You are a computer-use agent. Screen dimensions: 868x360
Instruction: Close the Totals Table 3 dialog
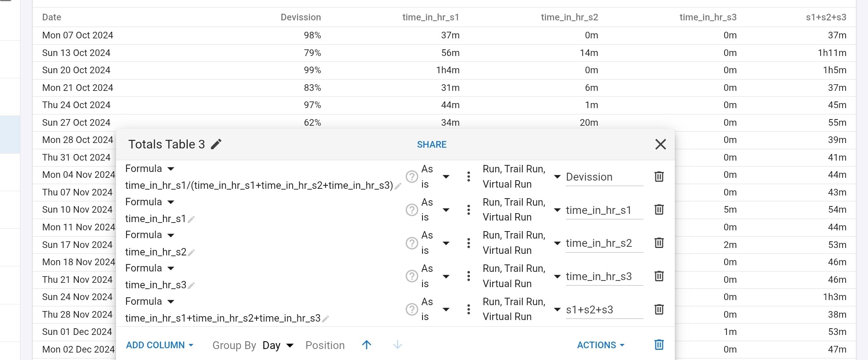click(x=660, y=144)
